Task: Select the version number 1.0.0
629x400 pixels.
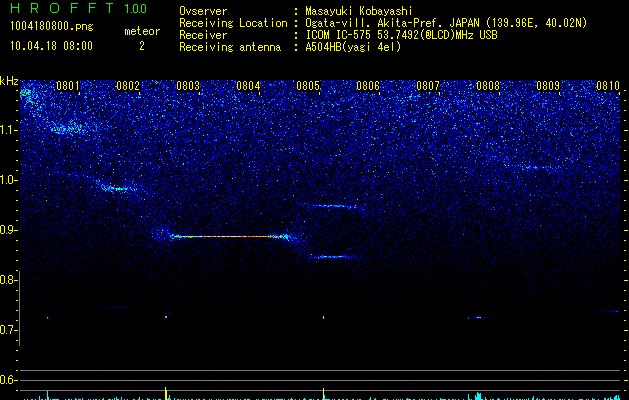Action: pyautogui.click(x=135, y=8)
